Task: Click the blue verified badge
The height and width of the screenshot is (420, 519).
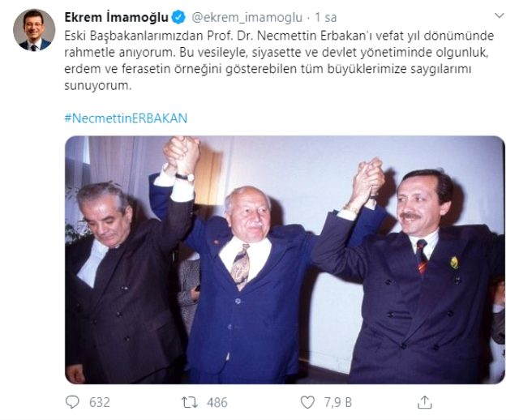Action: coord(179,17)
